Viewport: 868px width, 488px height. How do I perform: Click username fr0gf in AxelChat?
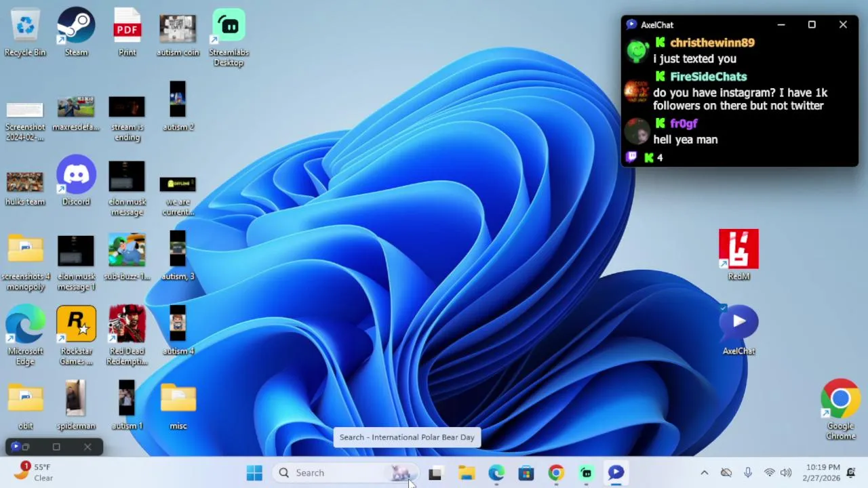(x=684, y=123)
